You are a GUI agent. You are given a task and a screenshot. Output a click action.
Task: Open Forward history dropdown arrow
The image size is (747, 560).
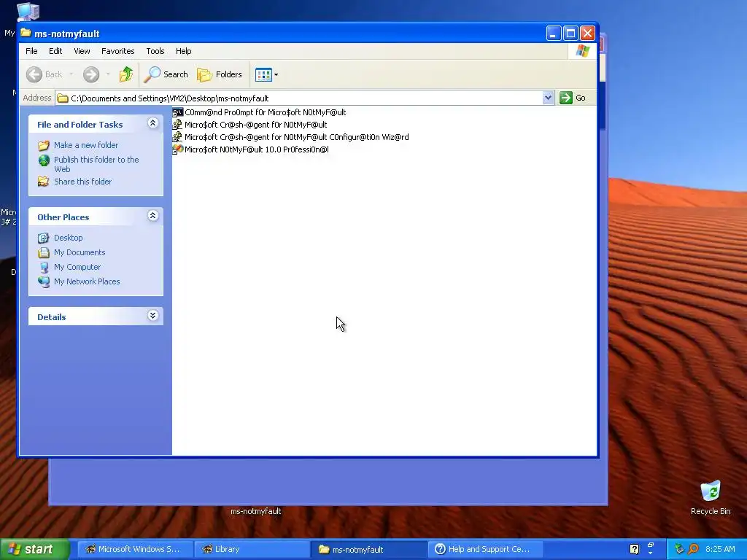click(108, 74)
